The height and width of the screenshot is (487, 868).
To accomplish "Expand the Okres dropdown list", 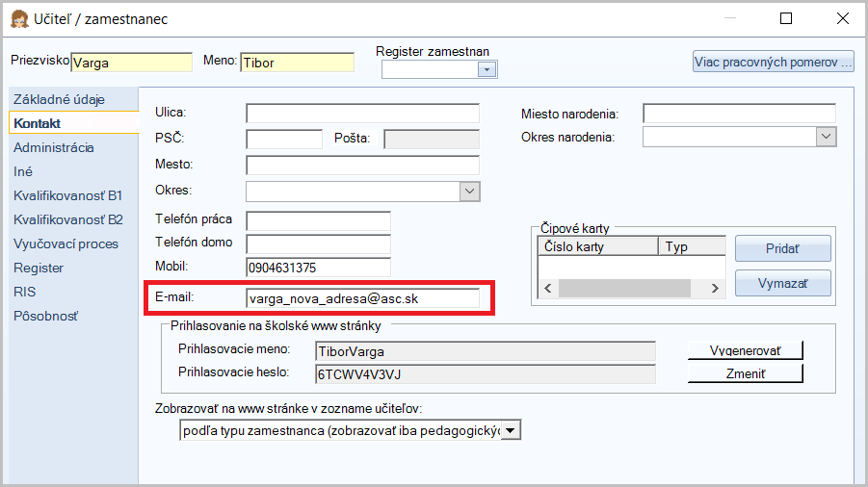I will [469, 192].
